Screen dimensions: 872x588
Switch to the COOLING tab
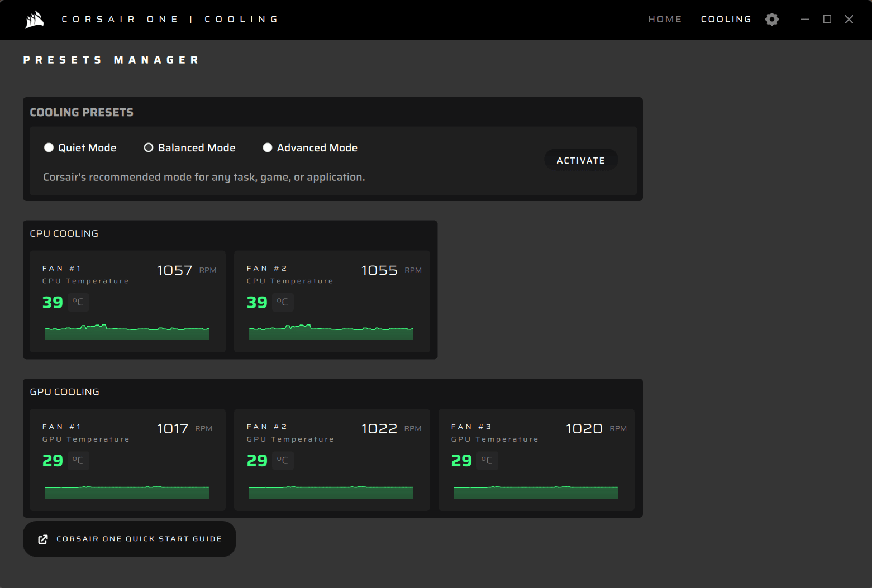pos(726,19)
